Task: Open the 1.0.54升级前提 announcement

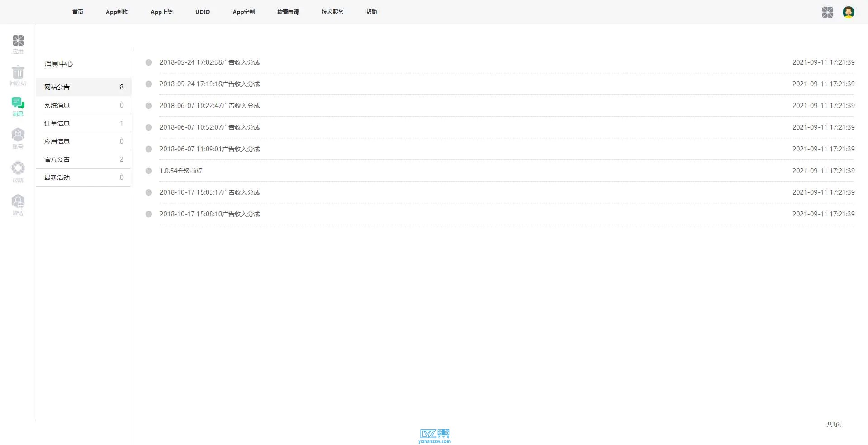Action: tap(181, 171)
